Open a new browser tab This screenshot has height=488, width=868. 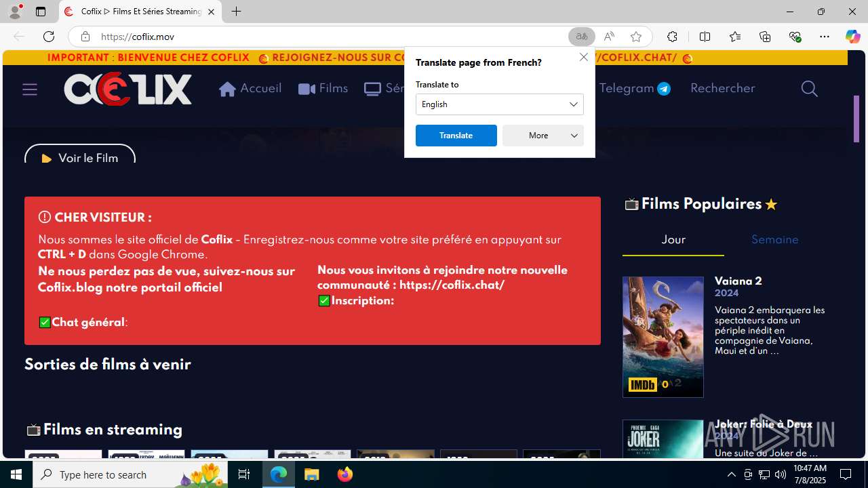click(236, 12)
